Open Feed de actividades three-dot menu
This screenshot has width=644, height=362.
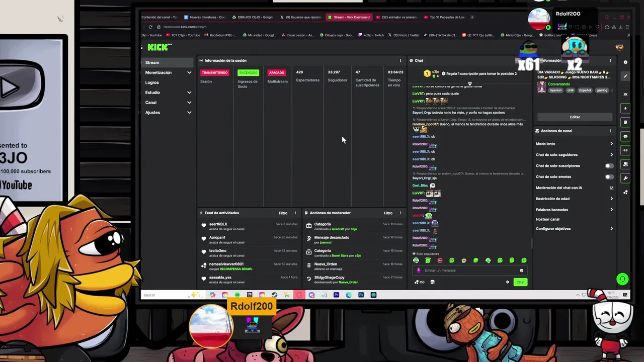tap(295, 213)
